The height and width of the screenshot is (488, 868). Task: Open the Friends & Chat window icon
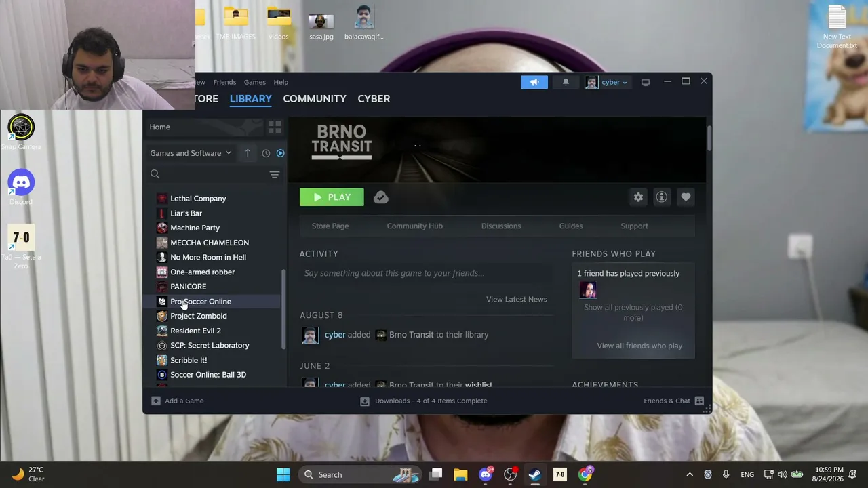point(699,401)
